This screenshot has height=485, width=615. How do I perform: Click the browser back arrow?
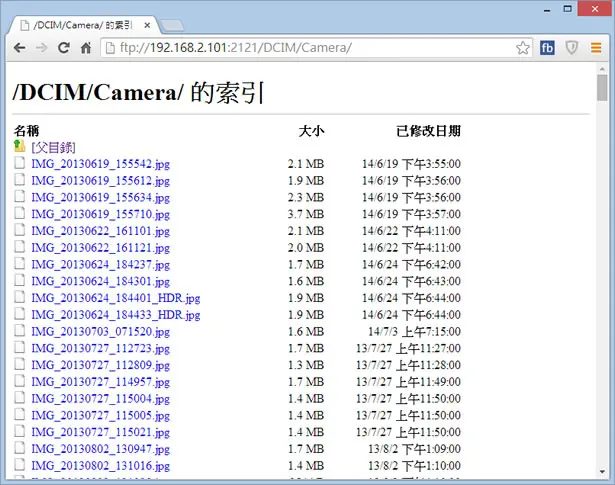point(20,48)
